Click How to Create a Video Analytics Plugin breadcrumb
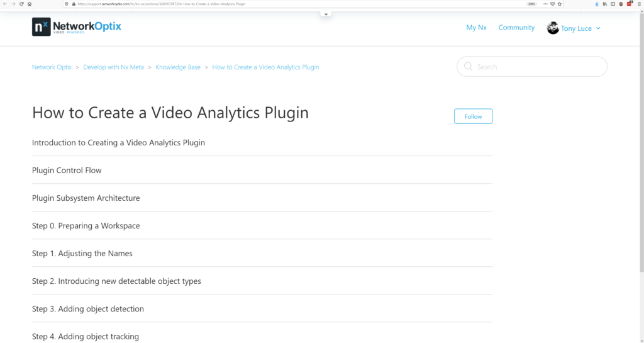 tap(265, 67)
